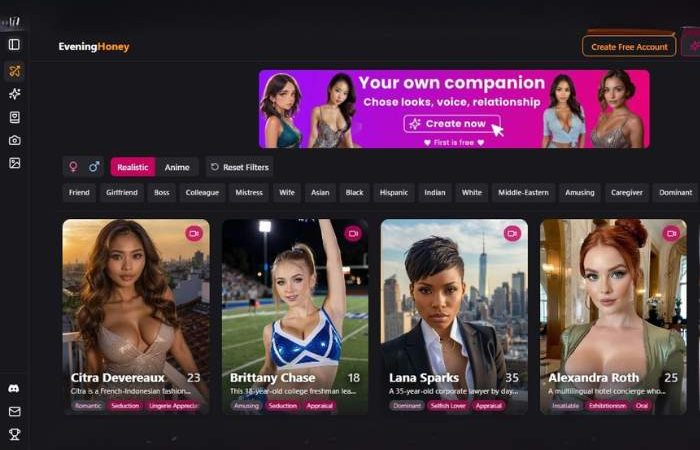The height and width of the screenshot is (450, 700).
Task: Open the Discord icon in sidebar
Action: [x=14, y=388]
